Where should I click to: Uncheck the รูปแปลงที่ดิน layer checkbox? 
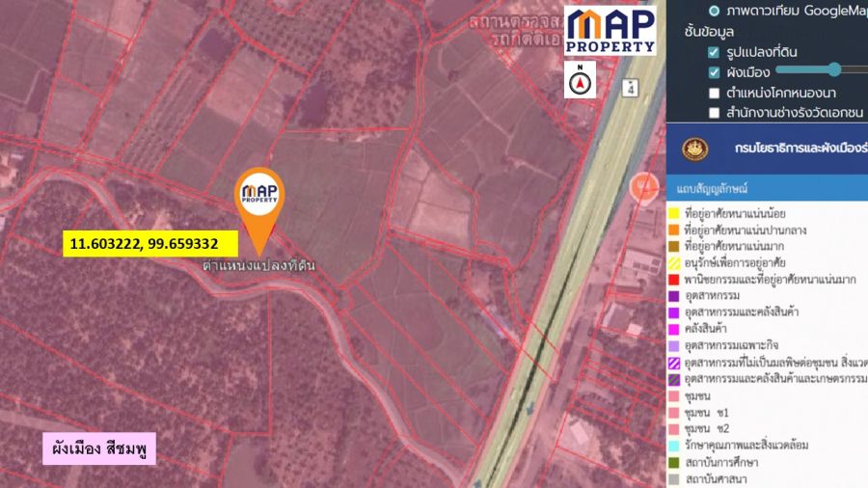[715, 52]
